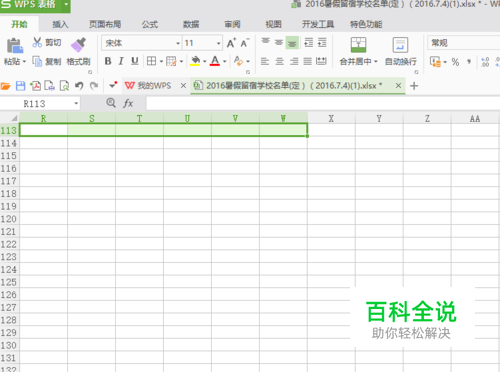Expand fill color dropdown arrow
This screenshot has width=500, height=372.
(x=204, y=61)
